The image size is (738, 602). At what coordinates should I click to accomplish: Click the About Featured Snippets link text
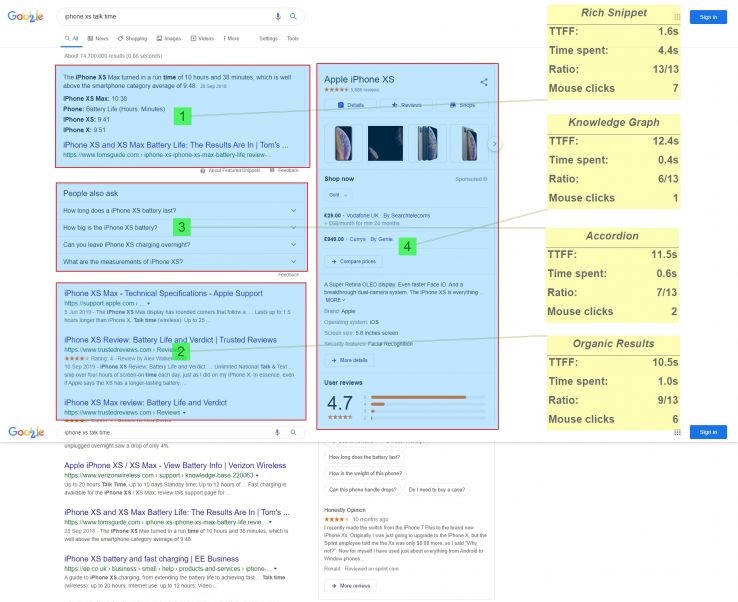click(x=234, y=170)
